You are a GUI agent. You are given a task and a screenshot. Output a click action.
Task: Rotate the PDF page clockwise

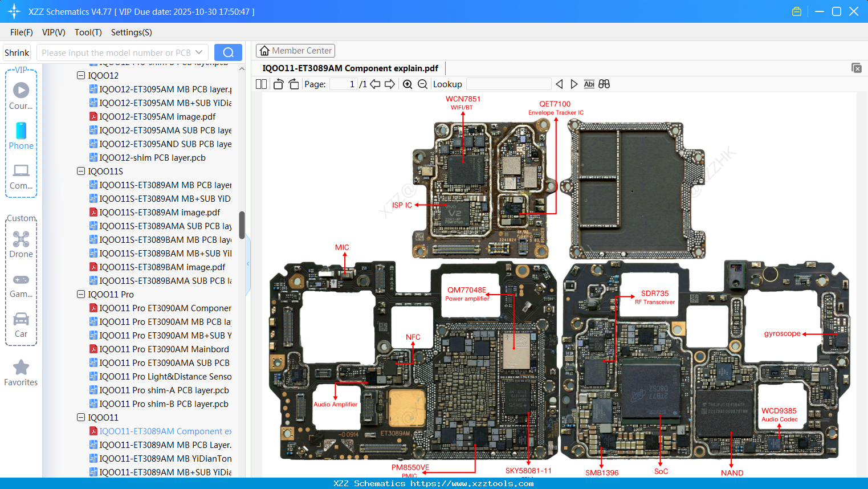point(294,84)
